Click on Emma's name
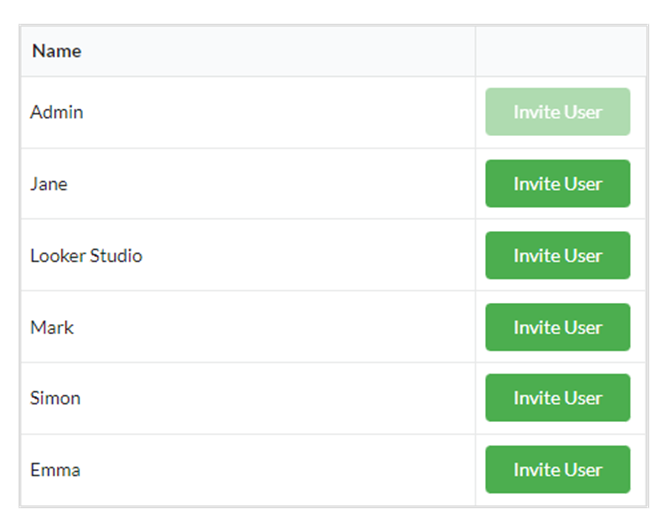Screen dimensions: 665x532 pos(55,470)
